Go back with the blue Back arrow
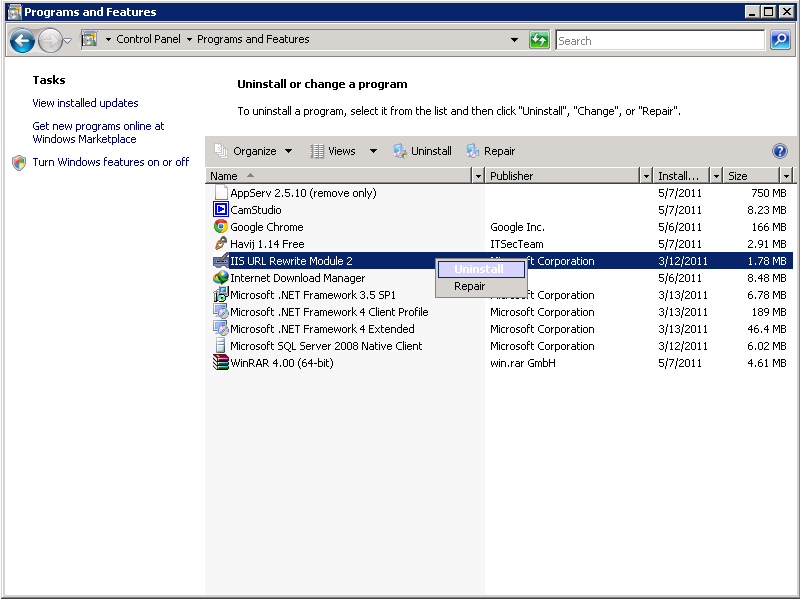The height and width of the screenshot is (599, 800). [x=22, y=41]
